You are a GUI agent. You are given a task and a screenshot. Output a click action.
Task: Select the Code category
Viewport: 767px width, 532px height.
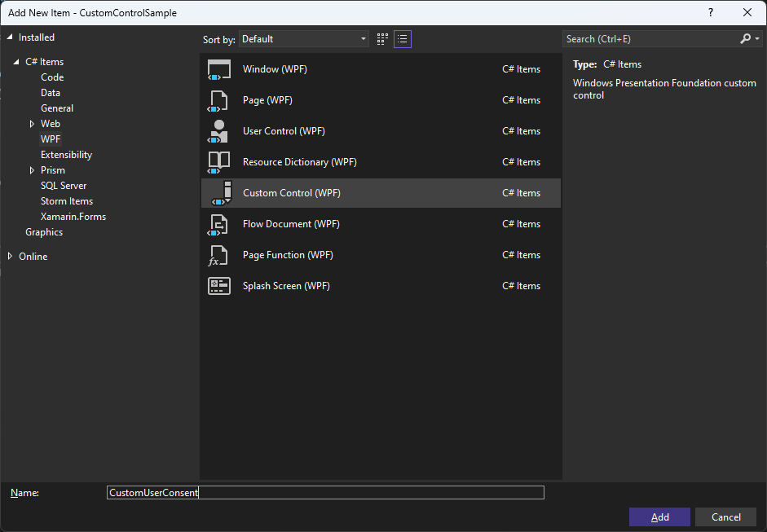point(52,77)
